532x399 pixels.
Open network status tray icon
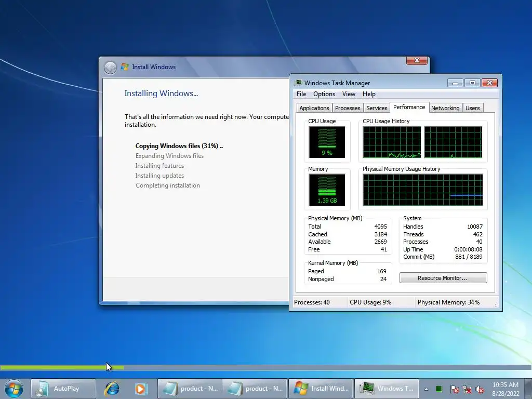pyautogui.click(x=467, y=389)
